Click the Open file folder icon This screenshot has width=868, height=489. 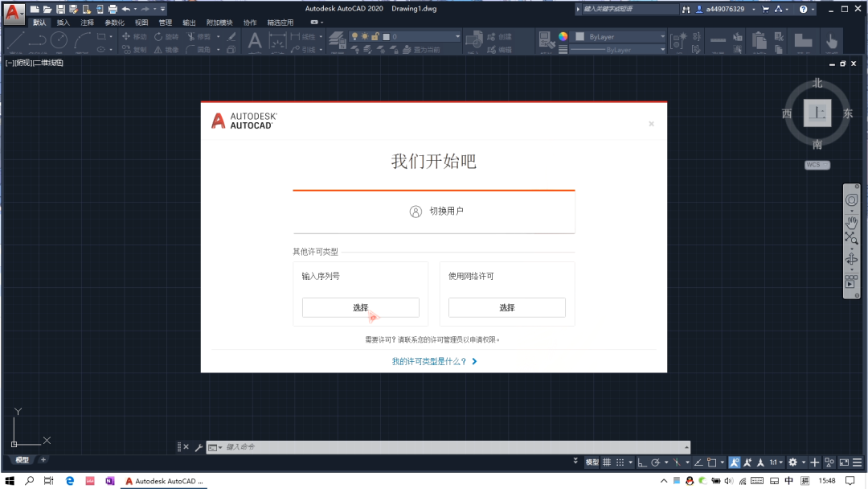(x=47, y=10)
